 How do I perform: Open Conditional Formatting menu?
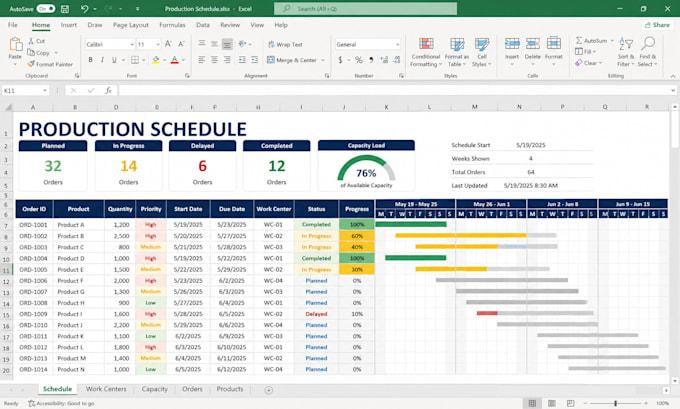coord(426,52)
